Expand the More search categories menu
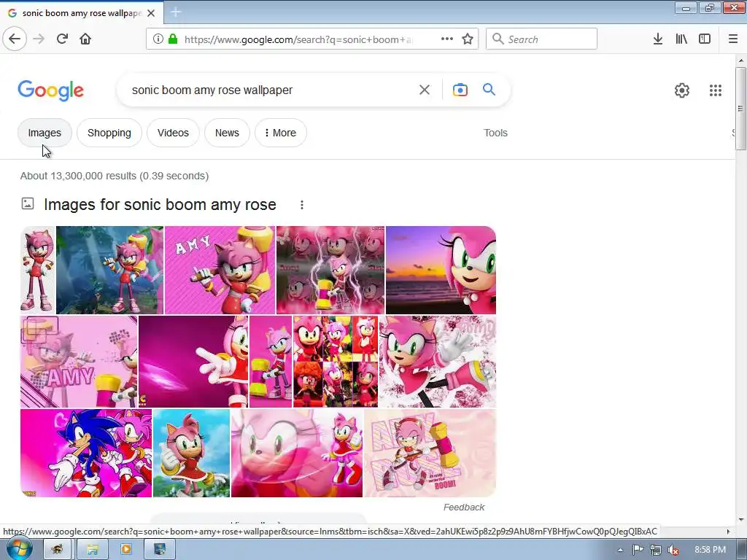 point(281,133)
